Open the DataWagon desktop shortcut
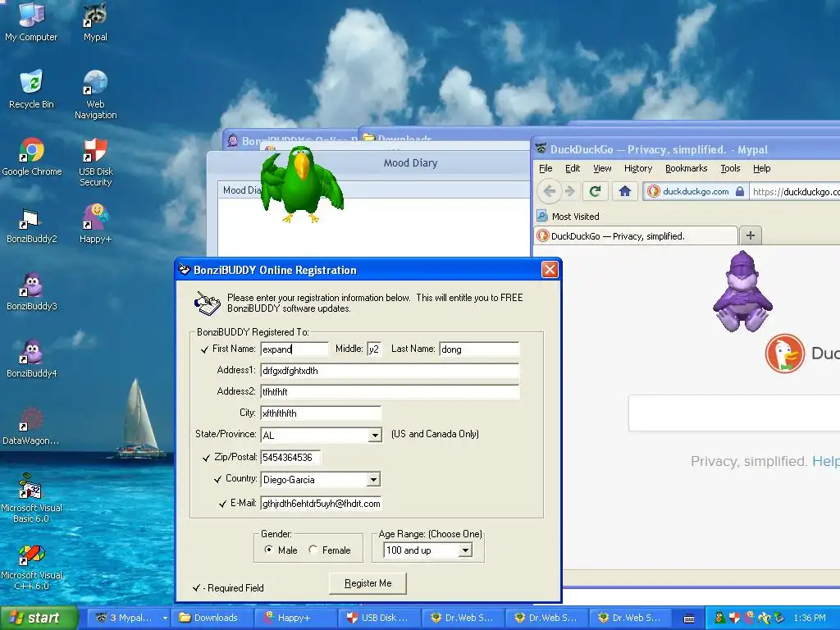840x630 pixels. [x=31, y=427]
